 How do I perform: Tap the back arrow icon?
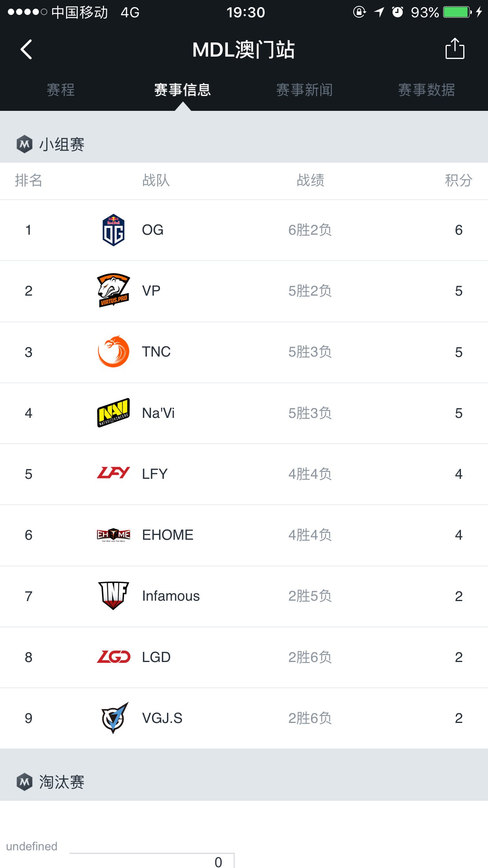pos(26,50)
